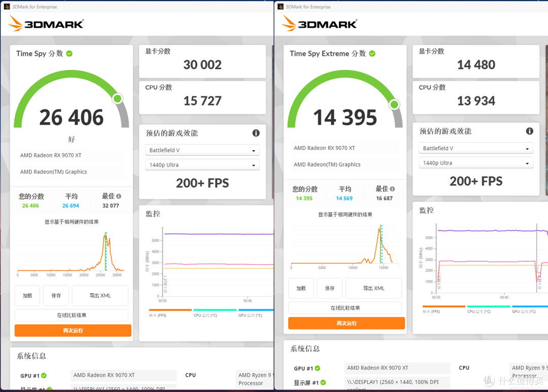
Task: Click average score value 14 569
Action: point(344,198)
